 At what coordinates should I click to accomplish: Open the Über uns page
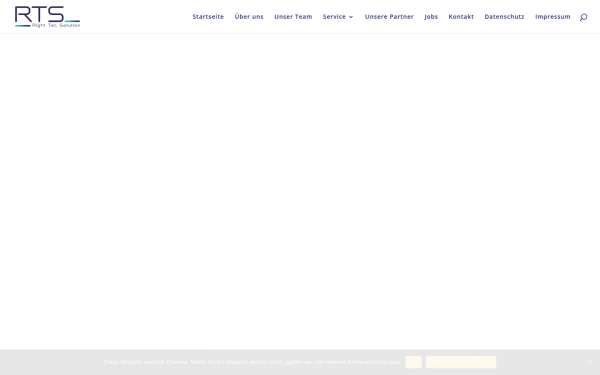249,16
